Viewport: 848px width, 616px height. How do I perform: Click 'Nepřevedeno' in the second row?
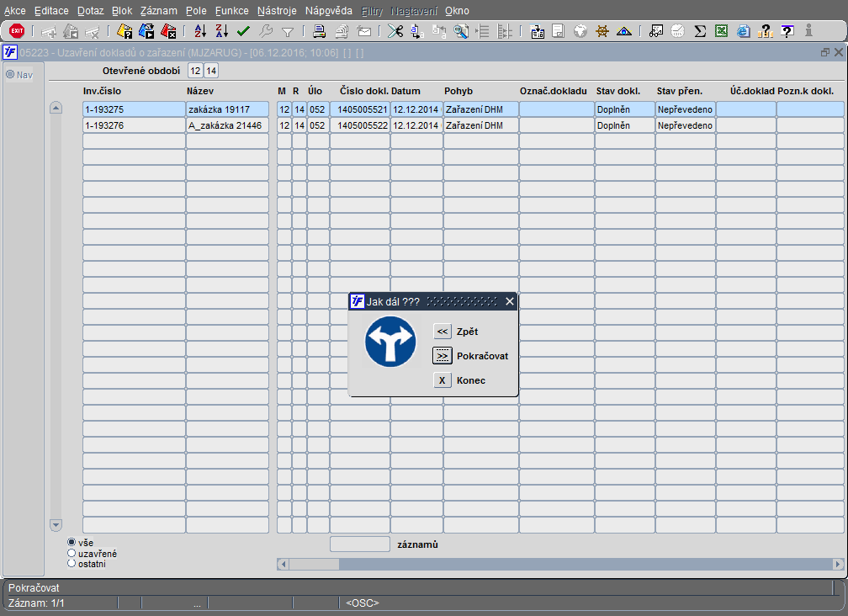click(x=686, y=125)
